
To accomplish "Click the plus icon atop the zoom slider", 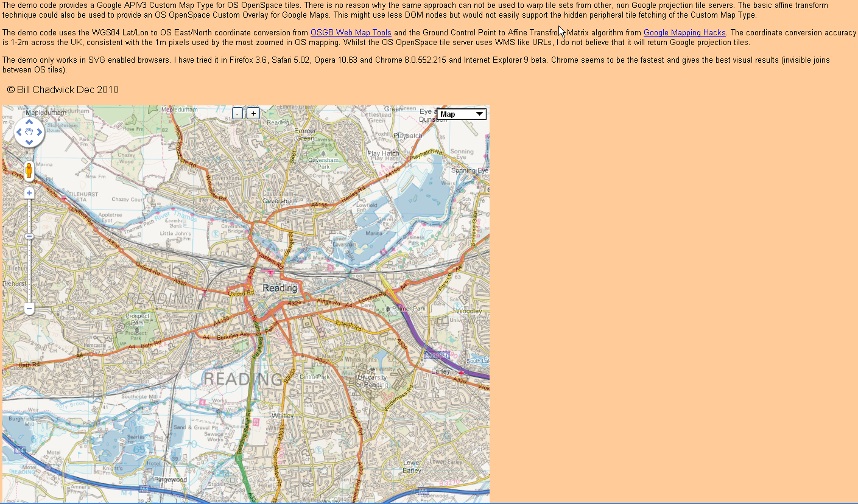I will 29,193.
